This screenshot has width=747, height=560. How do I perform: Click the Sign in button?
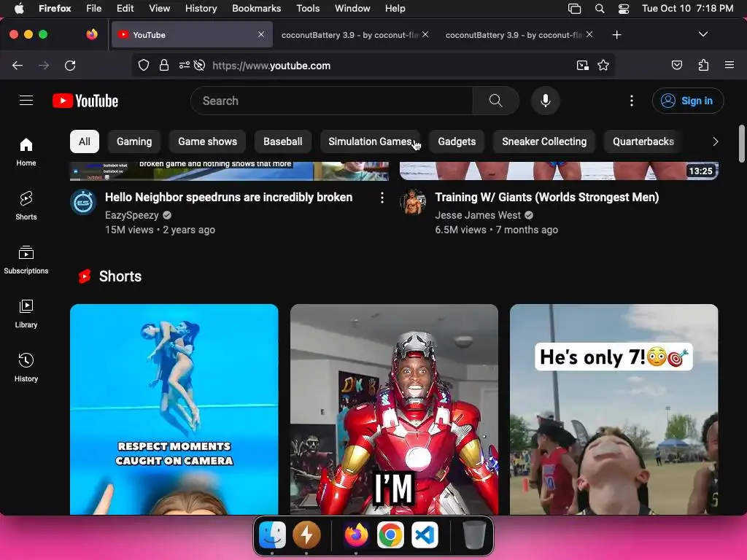point(688,101)
